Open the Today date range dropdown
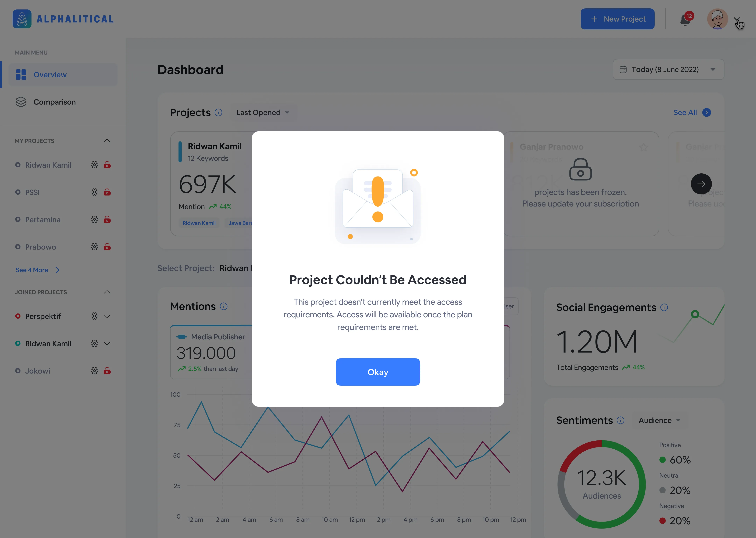 [668, 70]
